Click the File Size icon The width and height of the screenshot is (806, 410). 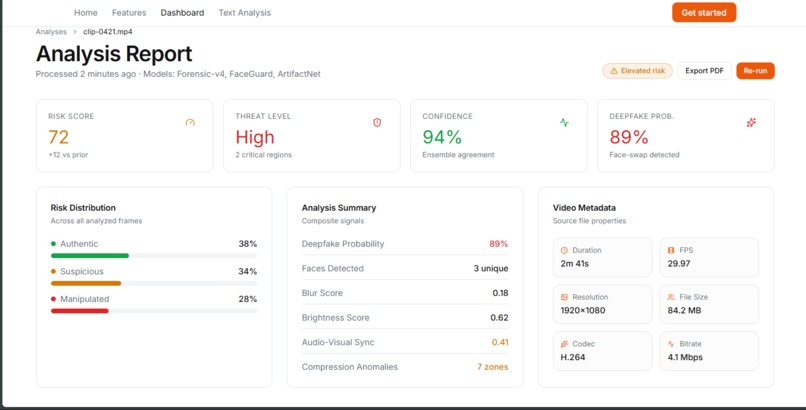point(671,297)
